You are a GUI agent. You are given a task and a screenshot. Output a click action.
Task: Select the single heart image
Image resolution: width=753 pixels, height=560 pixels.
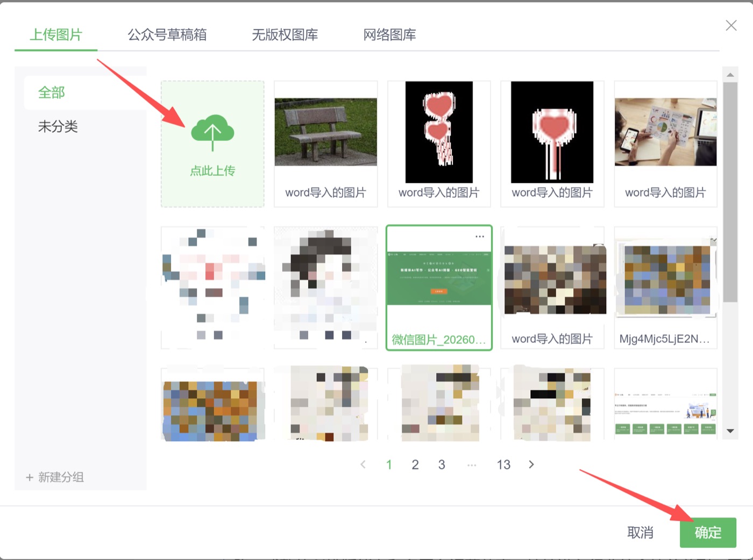(552, 132)
